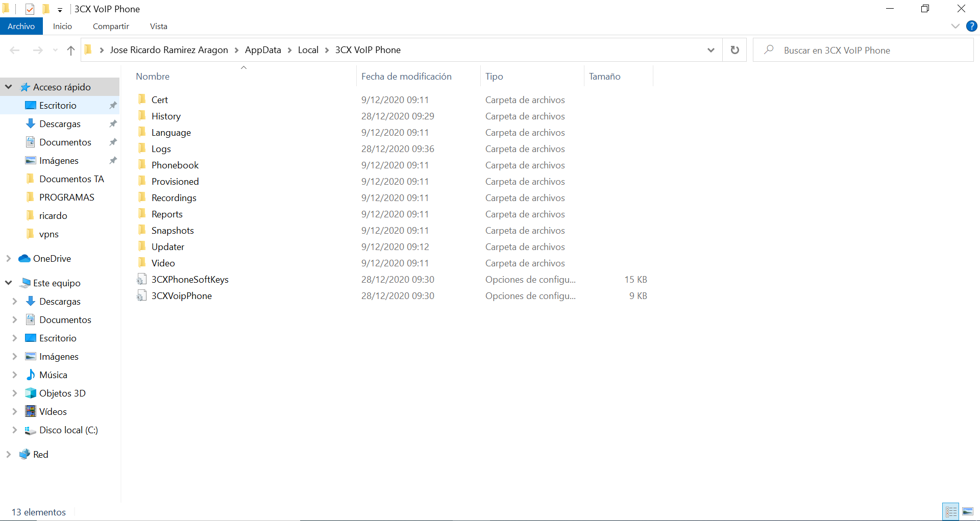The width and height of the screenshot is (980, 521).
Task: Click the New folder quick access icon
Action: click(x=46, y=9)
